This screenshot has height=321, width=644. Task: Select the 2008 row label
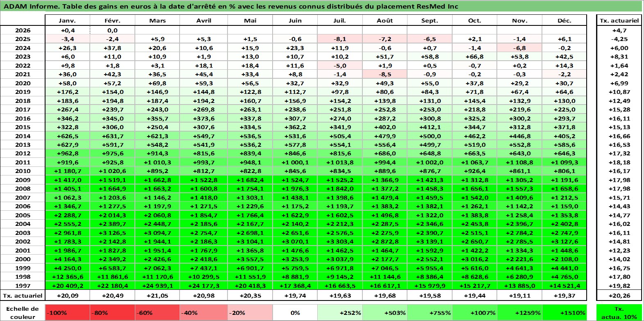point(23,189)
